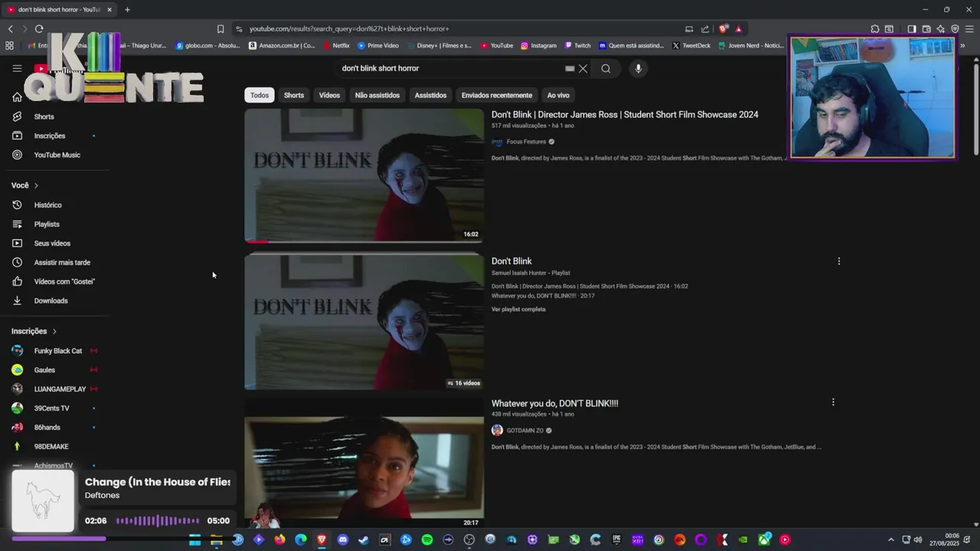Open Focus Features channel link
The height and width of the screenshot is (551, 980).
tap(526, 142)
